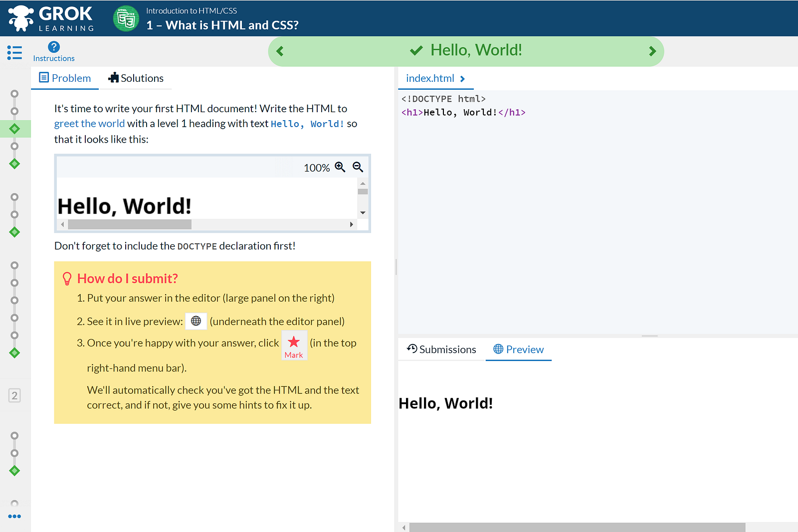Switch to the Solutions tab
The width and height of the screenshot is (798, 532).
tap(136, 78)
